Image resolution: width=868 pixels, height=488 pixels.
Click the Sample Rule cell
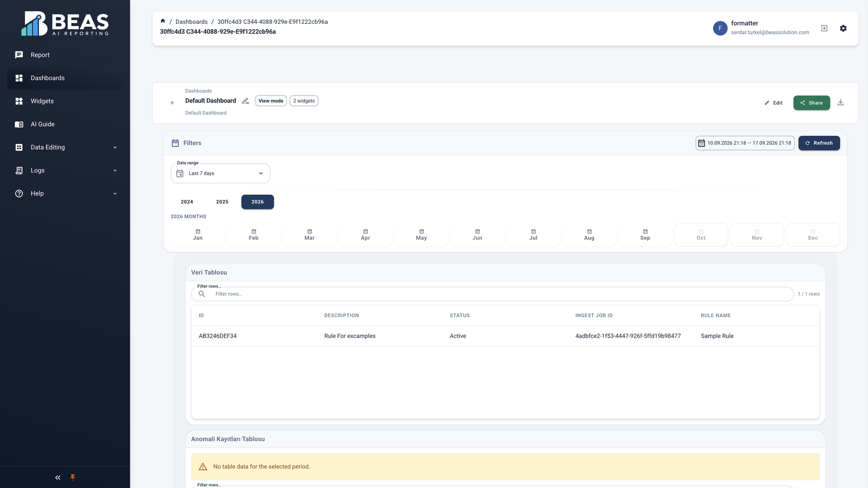(717, 336)
